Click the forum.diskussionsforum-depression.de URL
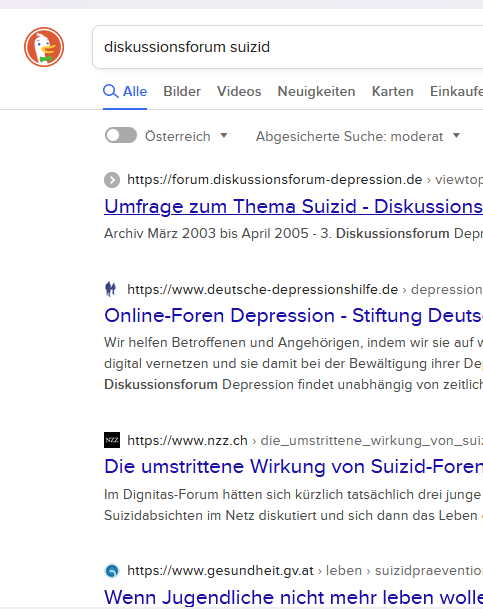The image size is (483, 609). tap(275, 179)
